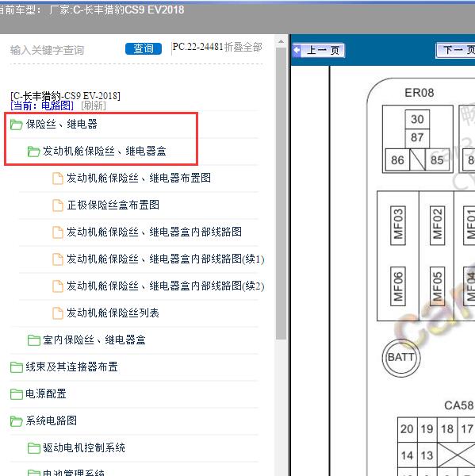Click relay terminal 86 in ER08
Screen dimensions: 475x476
tap(397, 160)
